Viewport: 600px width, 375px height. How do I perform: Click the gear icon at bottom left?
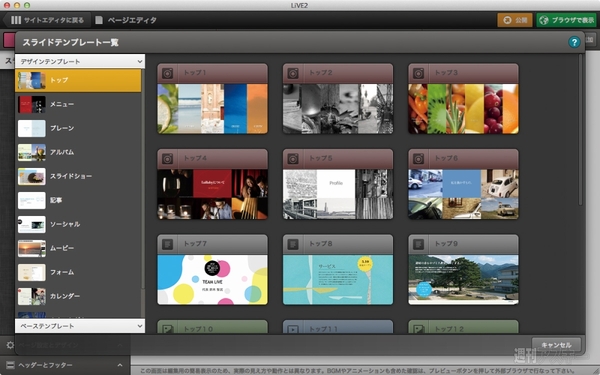(x=10, y=345)
